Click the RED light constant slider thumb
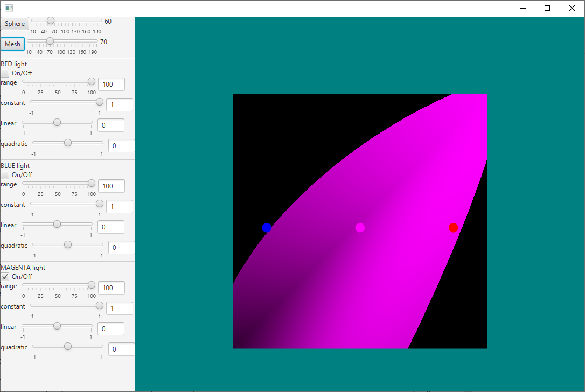Image resolution: width=585 pixels, height=392 pixels. (100, 102)
